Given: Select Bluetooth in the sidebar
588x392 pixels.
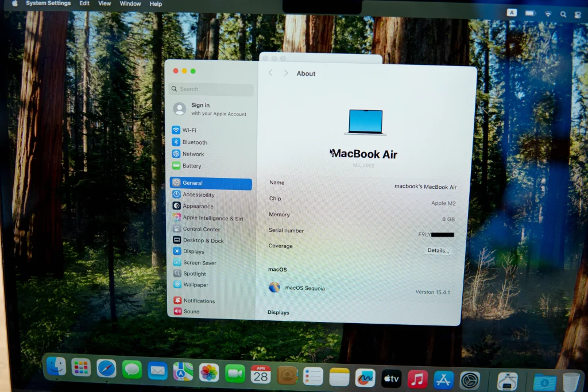Looking at the screenshot, I should coord(195,142).
